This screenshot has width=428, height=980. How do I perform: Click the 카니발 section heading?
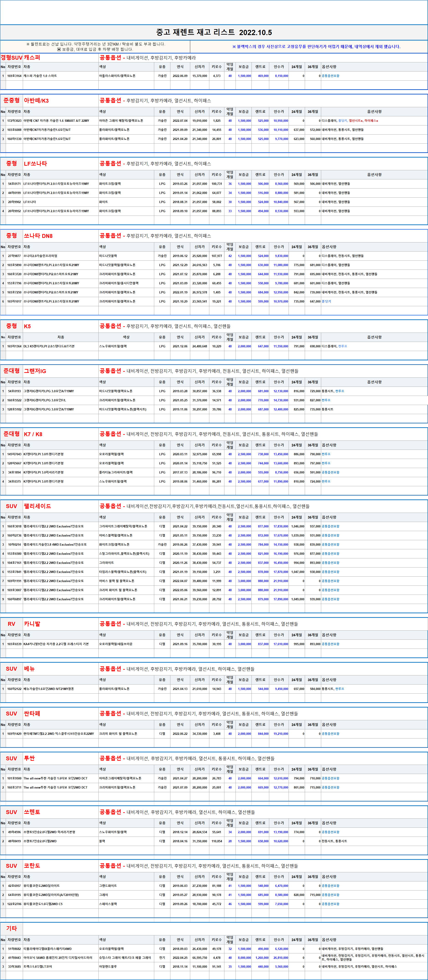32,624
